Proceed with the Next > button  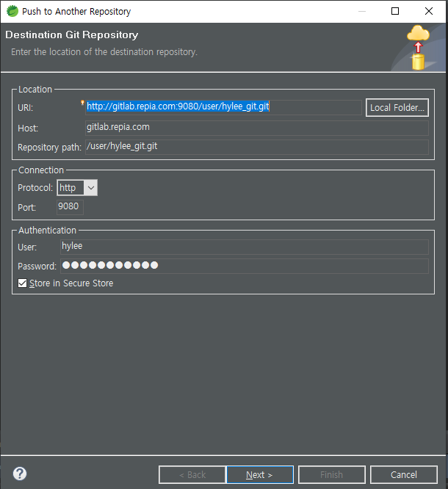pyautogui.click(x=259, y=474)
